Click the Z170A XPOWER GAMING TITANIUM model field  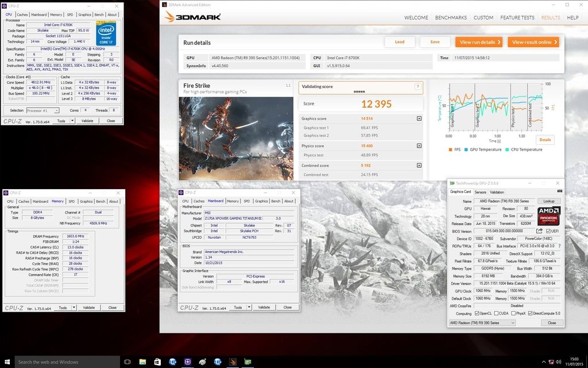tap(233, 218)
